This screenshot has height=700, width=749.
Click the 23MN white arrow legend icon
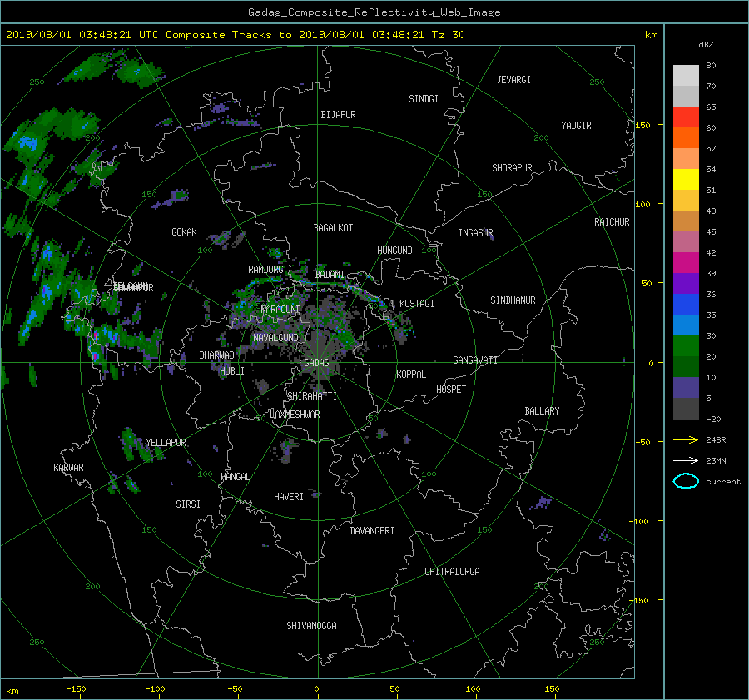point(686,460)
